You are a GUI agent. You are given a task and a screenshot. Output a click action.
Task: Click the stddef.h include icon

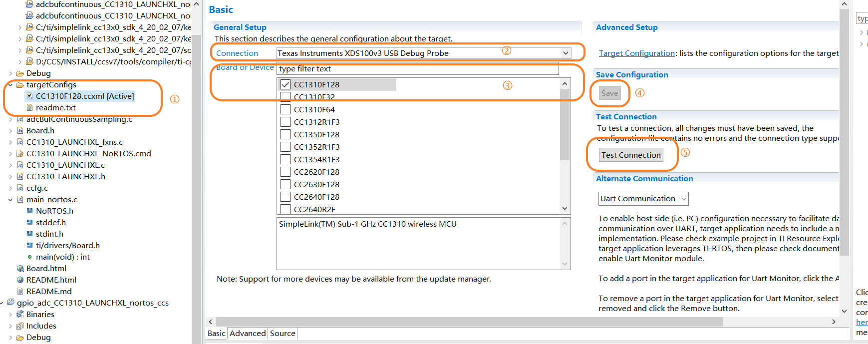(x=29, y=223)
